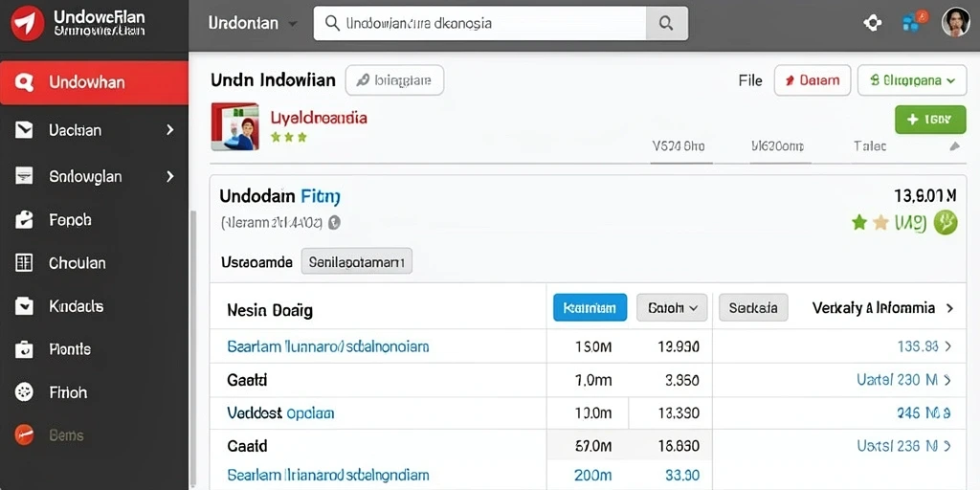Screen dimensions: 980x490
Task: Click the bilegciare button near the heading
Action: [x=394, y=80]
